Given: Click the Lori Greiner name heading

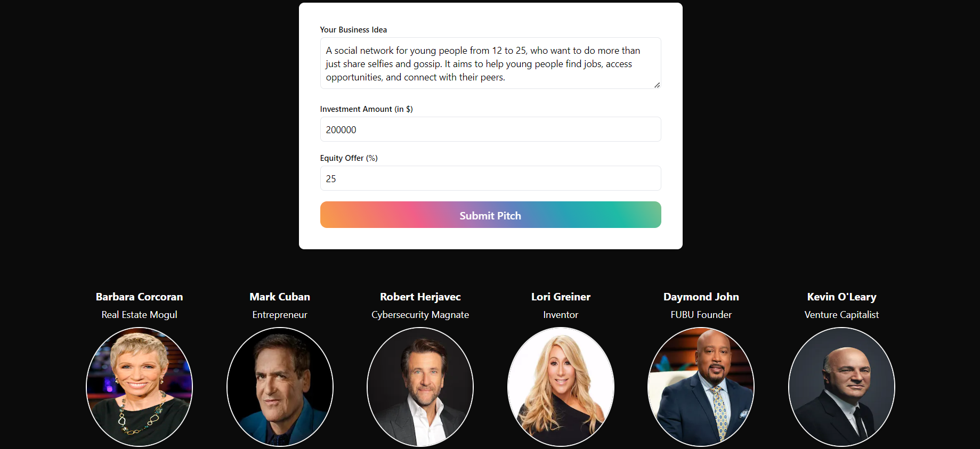Looking at the screenshot, I should pyautogui.click(x=561, y=297).
